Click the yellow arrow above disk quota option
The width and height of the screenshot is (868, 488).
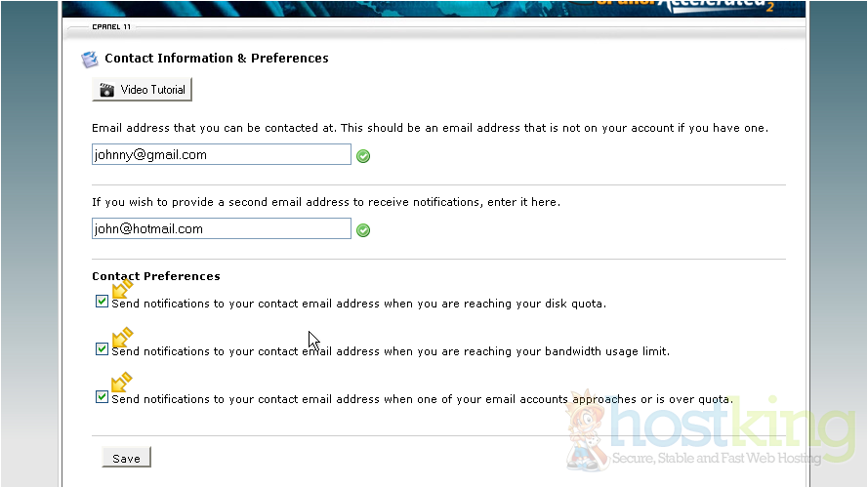[x=122, y=289]
